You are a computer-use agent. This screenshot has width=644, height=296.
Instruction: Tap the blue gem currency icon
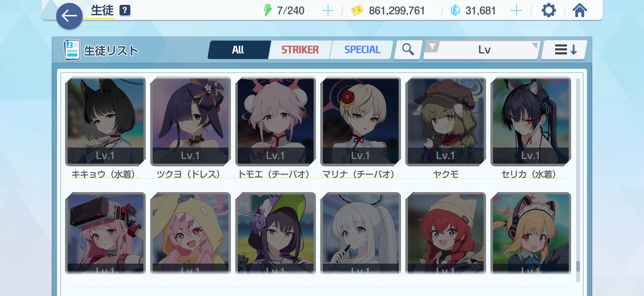coord(455,11)
